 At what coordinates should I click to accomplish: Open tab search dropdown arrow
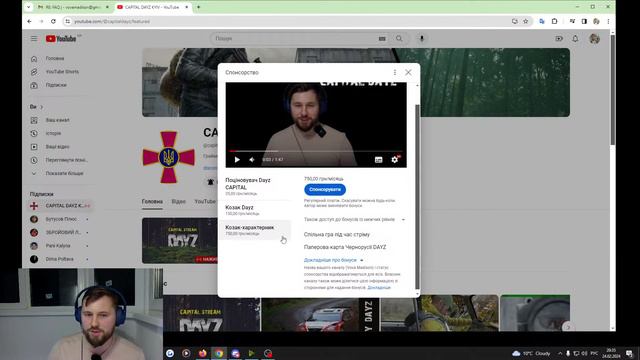tap(28, 7)
